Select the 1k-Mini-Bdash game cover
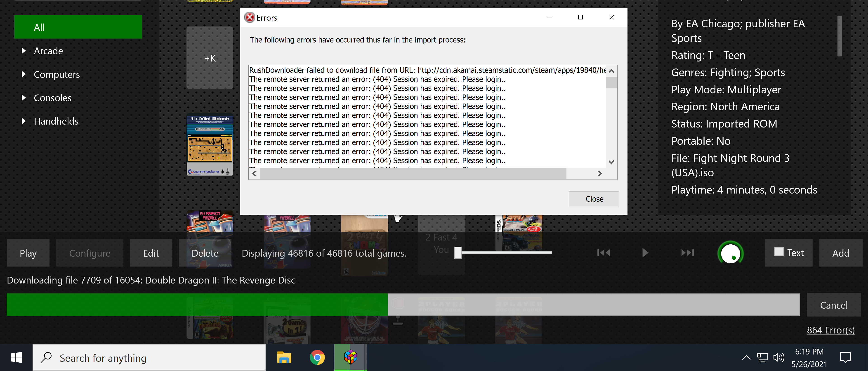 (x=210, y=145)
